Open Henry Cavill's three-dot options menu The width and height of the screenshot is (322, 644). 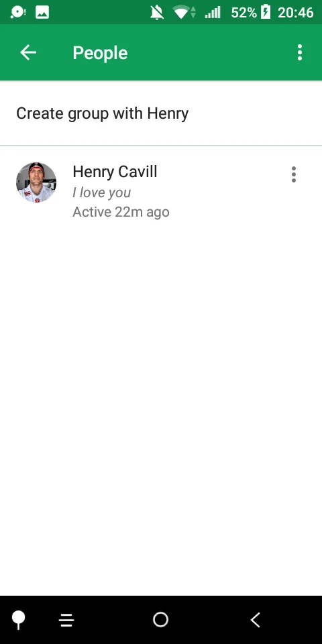(293, 174)
